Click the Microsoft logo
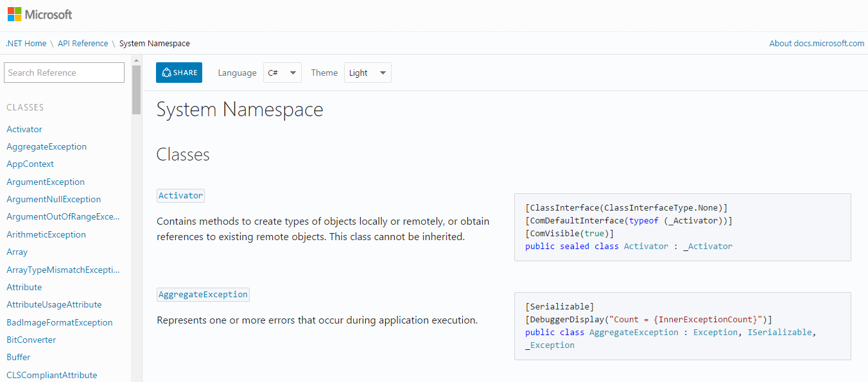Image resolution: width=868 pixels, height=382 pixels. point(39,14)
